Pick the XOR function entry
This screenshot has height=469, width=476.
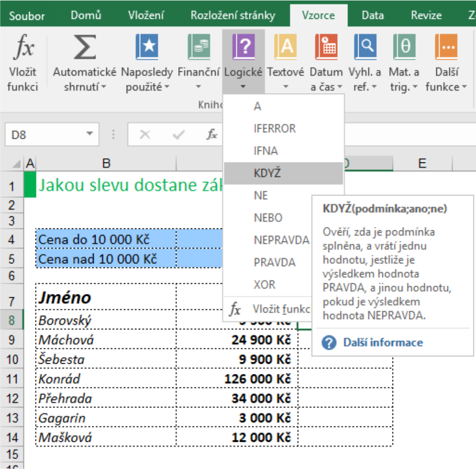coord(264,285)
